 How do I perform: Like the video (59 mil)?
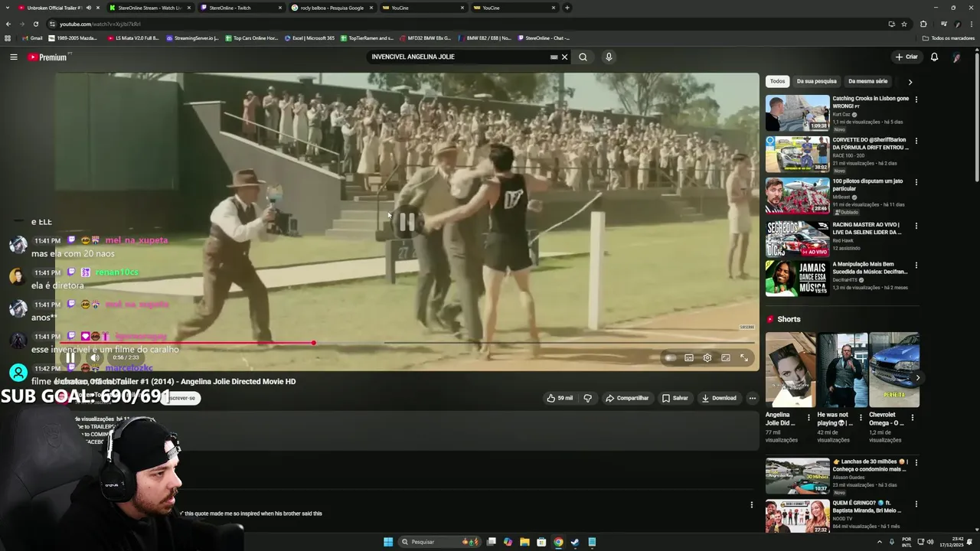tap(560, 398)
